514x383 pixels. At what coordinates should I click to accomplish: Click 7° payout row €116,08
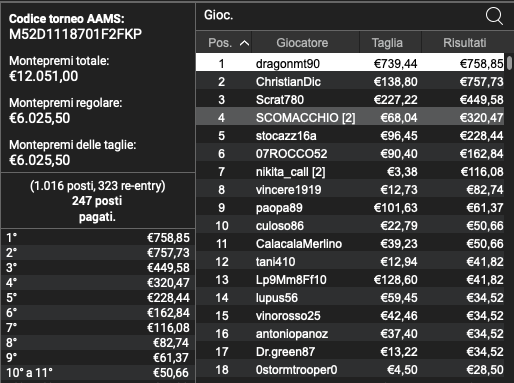98,328
